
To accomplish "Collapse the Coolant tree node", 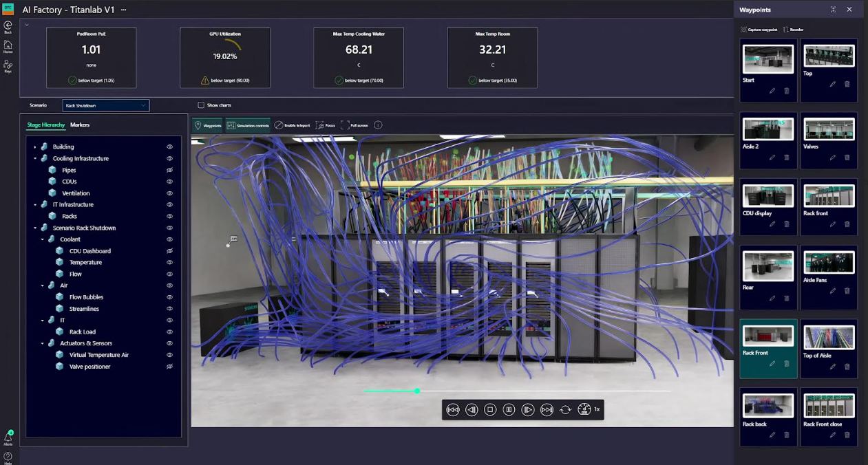I will coord(42,239).
